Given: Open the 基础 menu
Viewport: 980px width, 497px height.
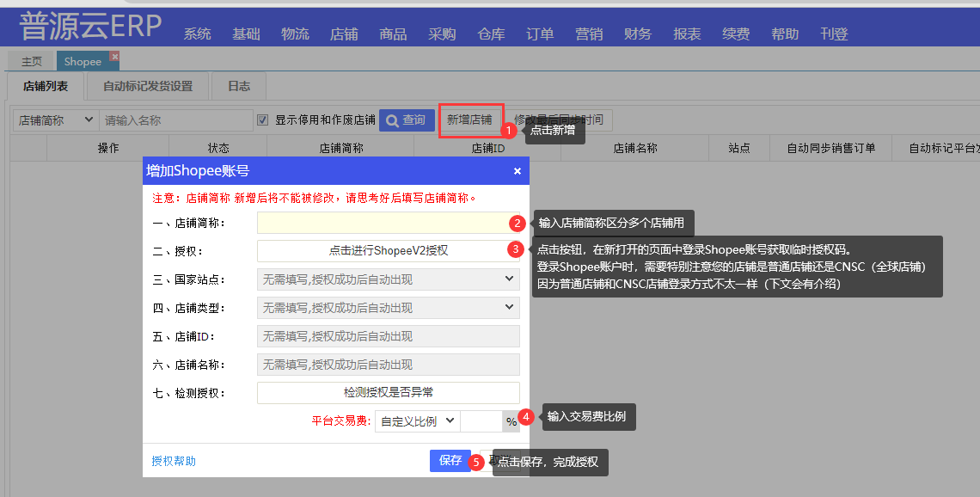Looking at the screenshot, I should coord(246,34).
